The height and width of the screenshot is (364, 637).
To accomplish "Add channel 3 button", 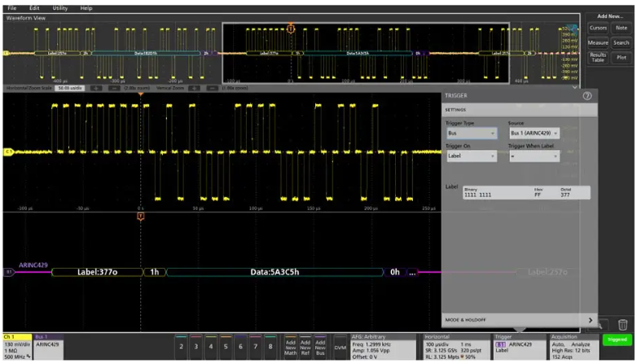I will click(x=195, y=347).
